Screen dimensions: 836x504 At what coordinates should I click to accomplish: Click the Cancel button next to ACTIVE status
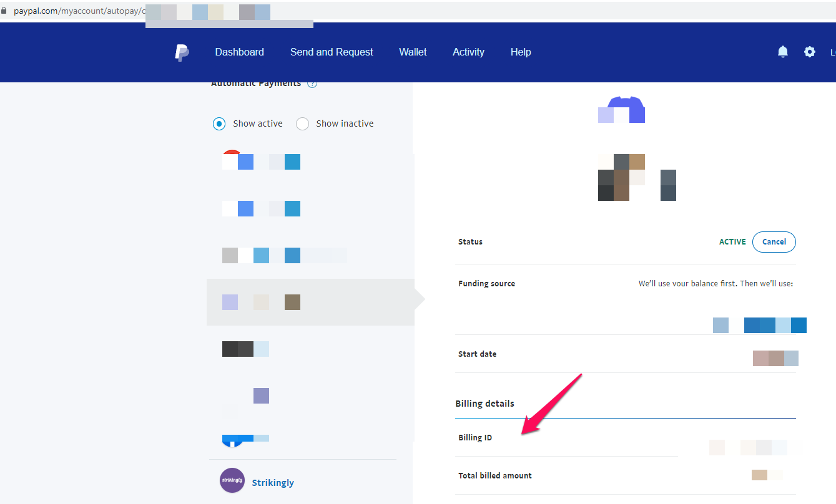point(774,242)
